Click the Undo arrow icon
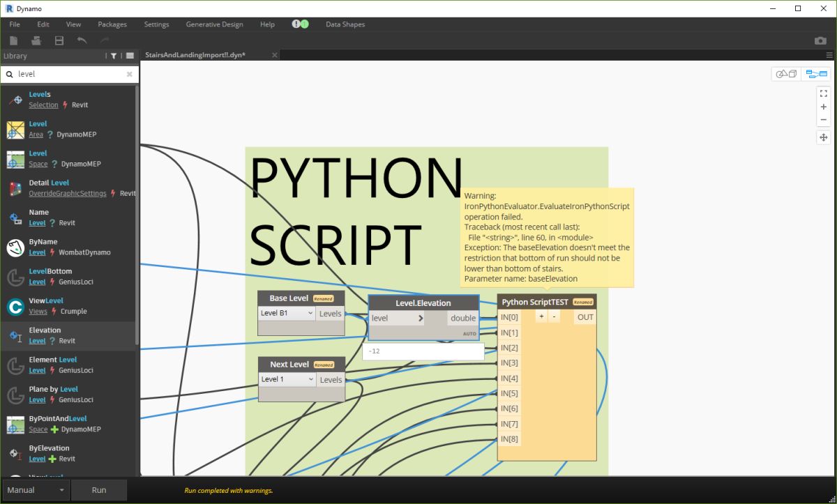 pos(82,41)
